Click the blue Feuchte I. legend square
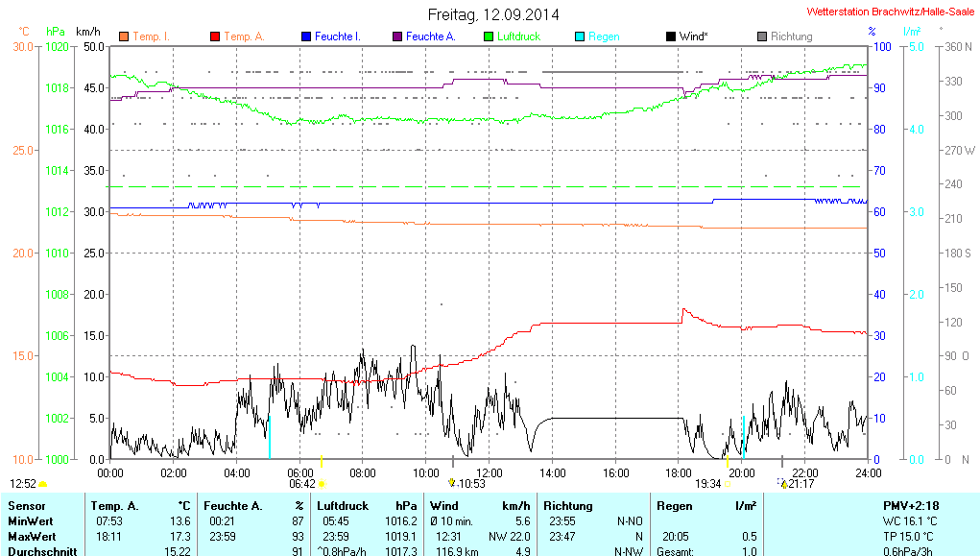 coord(306,36)
